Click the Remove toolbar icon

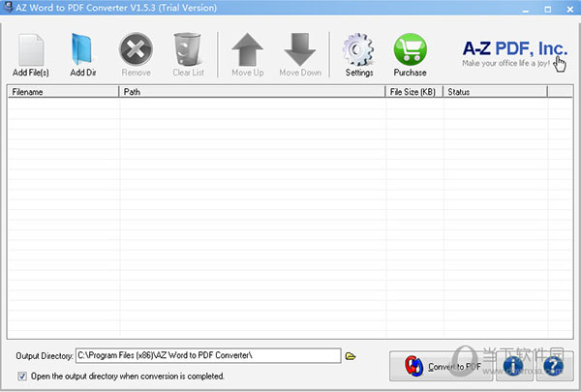tap(136, 49)
